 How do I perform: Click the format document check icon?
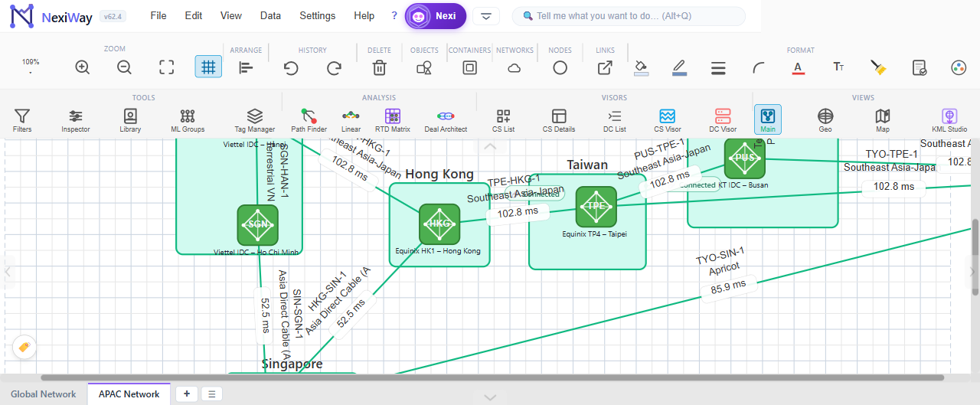(x=919, y=67)
